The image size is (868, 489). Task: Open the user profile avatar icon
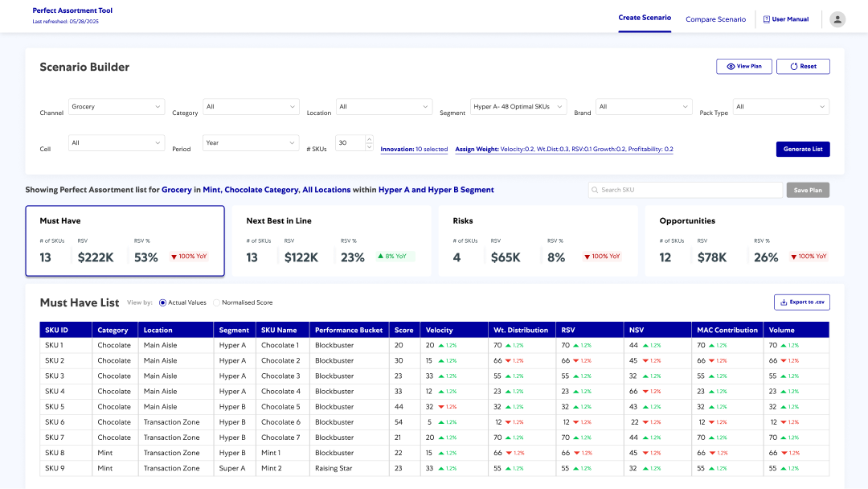(x=837, y=19)
